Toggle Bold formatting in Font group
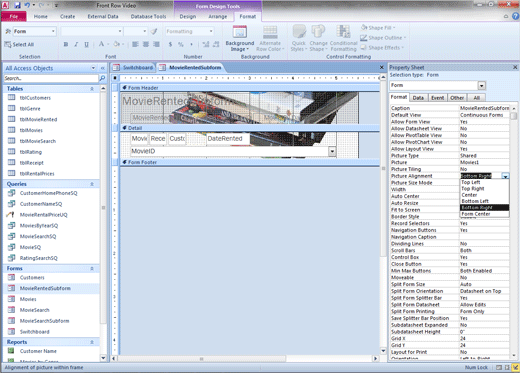 (66, 44)
